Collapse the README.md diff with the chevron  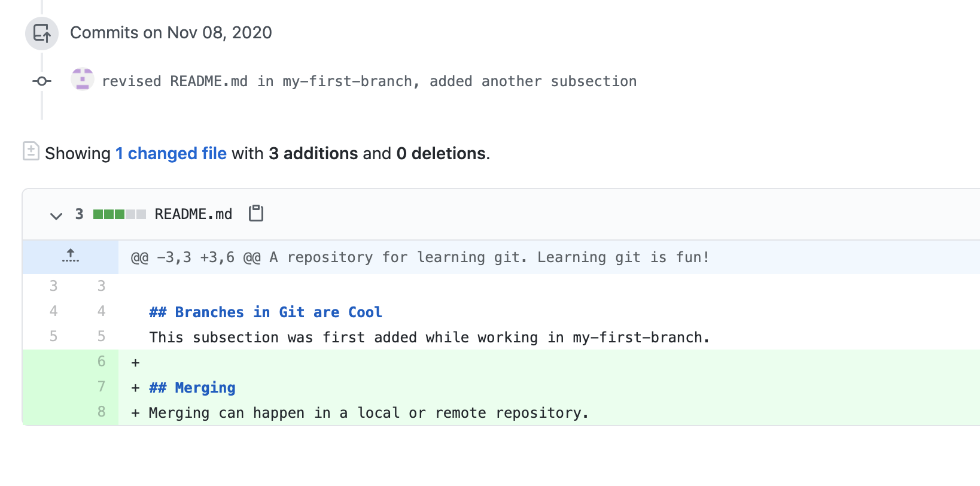(x=56, y=215)
